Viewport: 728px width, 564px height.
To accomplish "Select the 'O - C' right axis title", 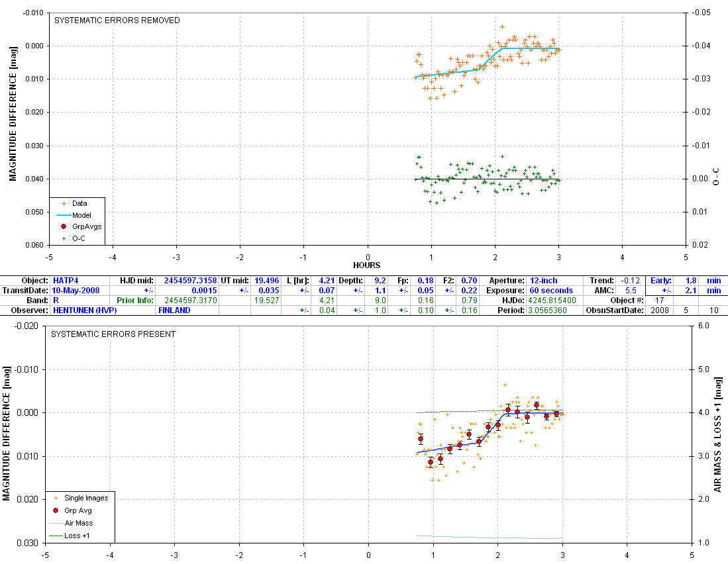I will click(715, 177).
